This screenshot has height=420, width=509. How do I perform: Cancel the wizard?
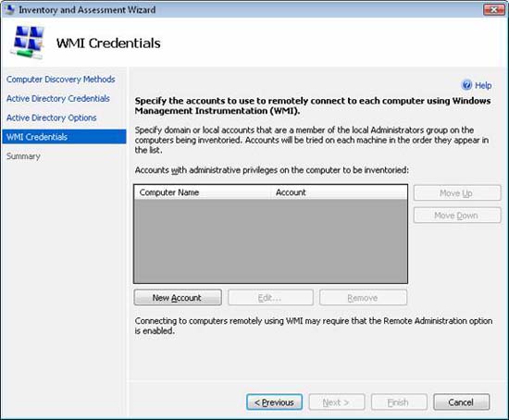461,402
